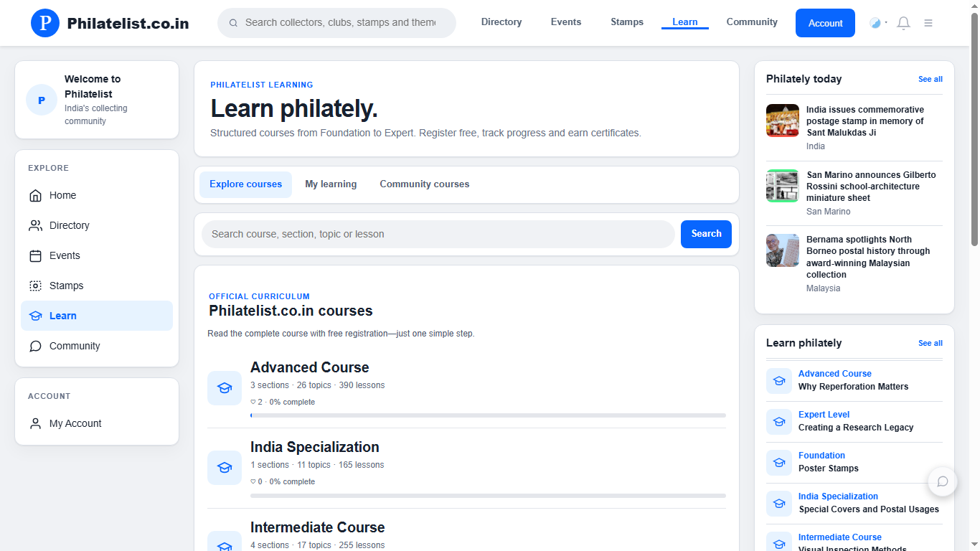Click the Home icon in the sidebar
This screenshot has width=980, height=551.
point(35,195)
